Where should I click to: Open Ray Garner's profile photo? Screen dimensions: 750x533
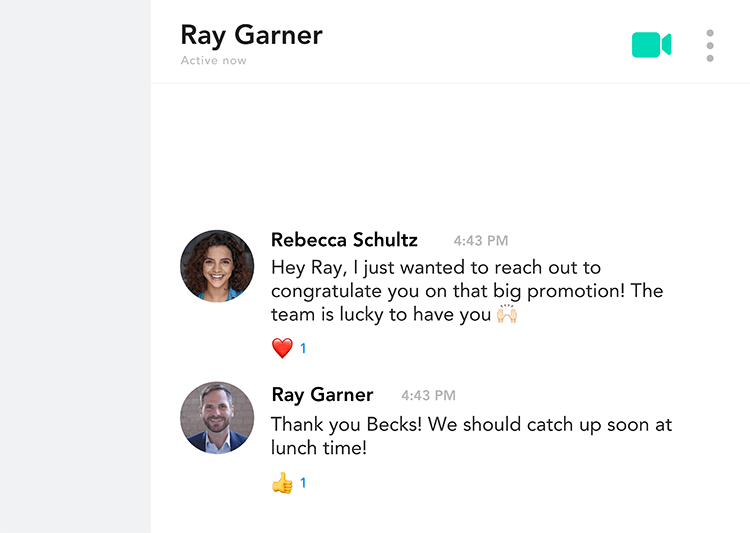[217, 418]
